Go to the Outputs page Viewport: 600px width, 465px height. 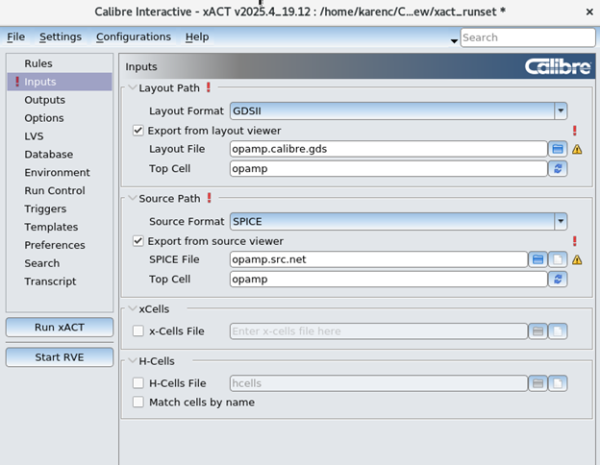tap(60, 100)
